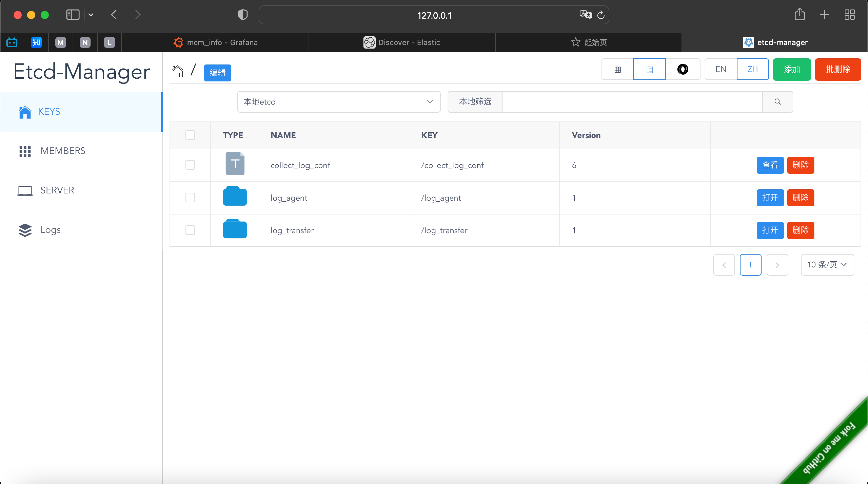The height and width of the screenshot is (484, 868).
Task: Click the search magnifier icon
Action: pos(777,101)
